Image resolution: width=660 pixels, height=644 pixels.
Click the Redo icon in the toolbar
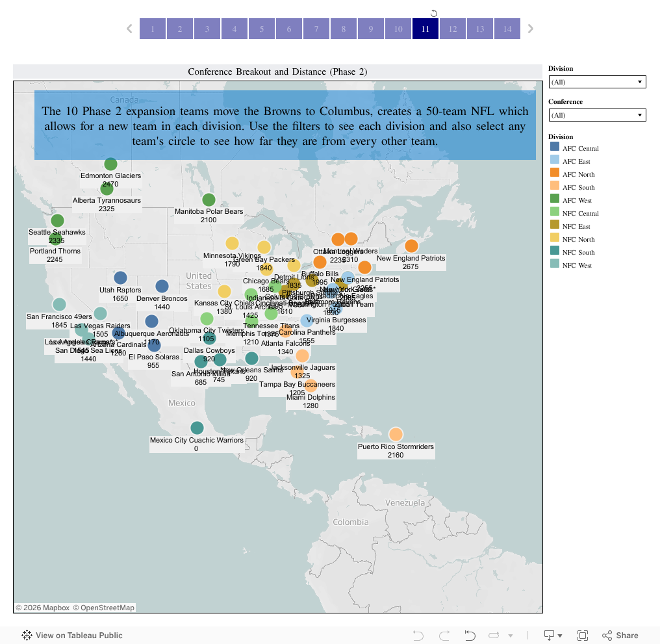pyautogui.click(x=444, y=635)
